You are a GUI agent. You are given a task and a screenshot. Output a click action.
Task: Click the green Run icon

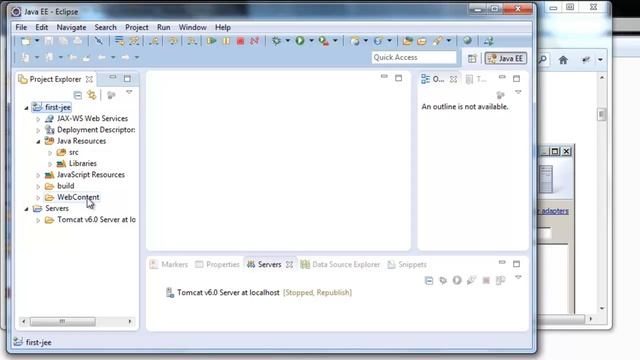click(300, 41)
